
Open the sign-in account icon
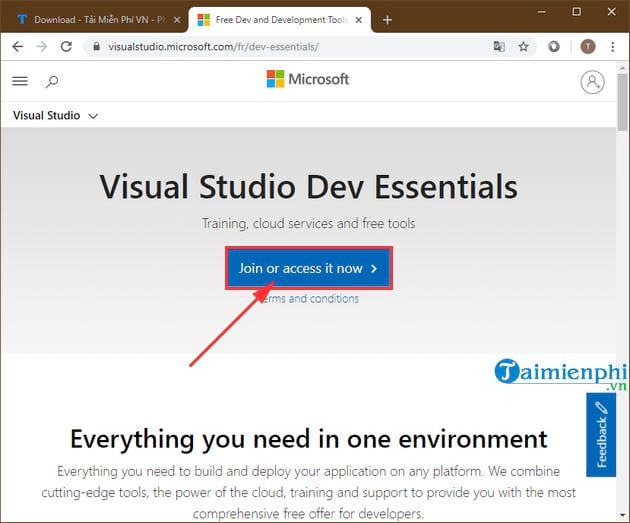(592, 82)
